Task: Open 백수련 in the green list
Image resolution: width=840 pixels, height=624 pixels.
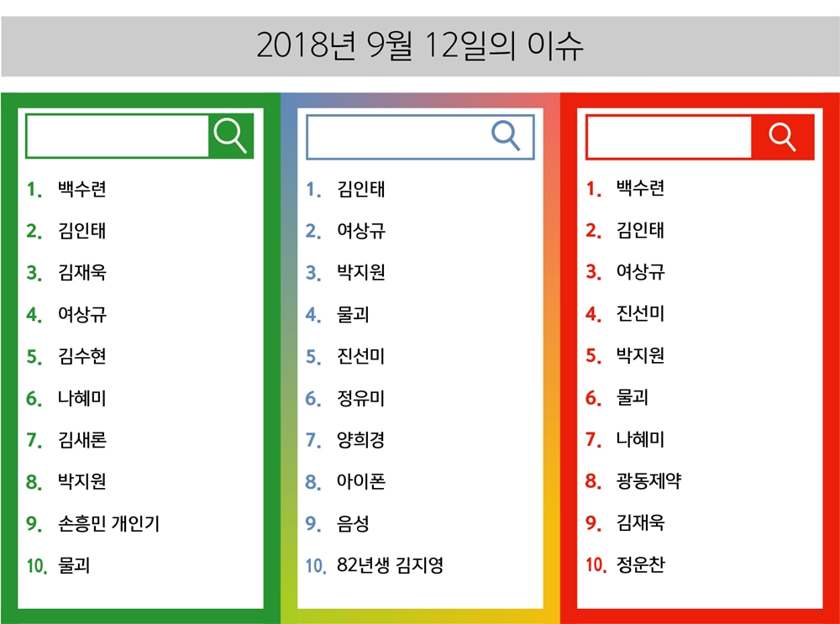Action: coord(82,188)
